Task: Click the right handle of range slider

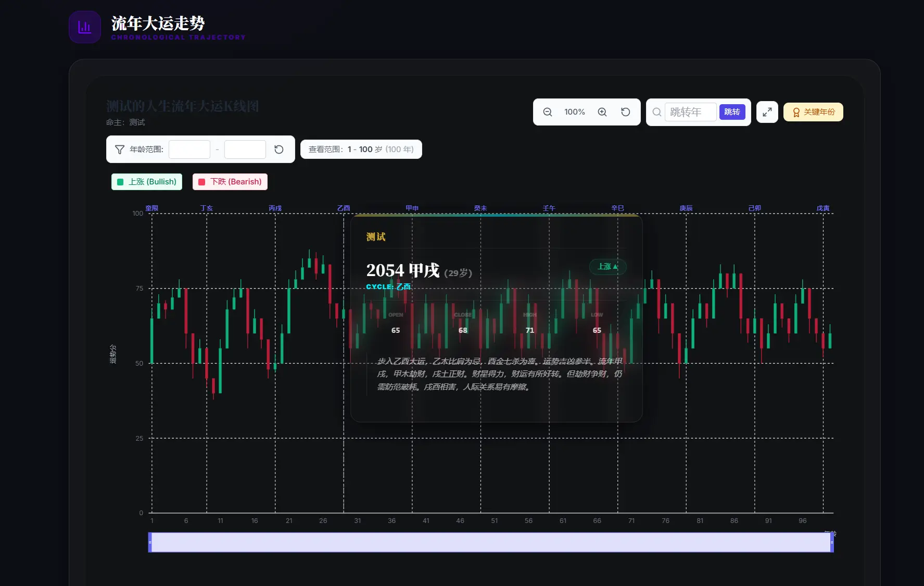Action: tap(832, 542)
